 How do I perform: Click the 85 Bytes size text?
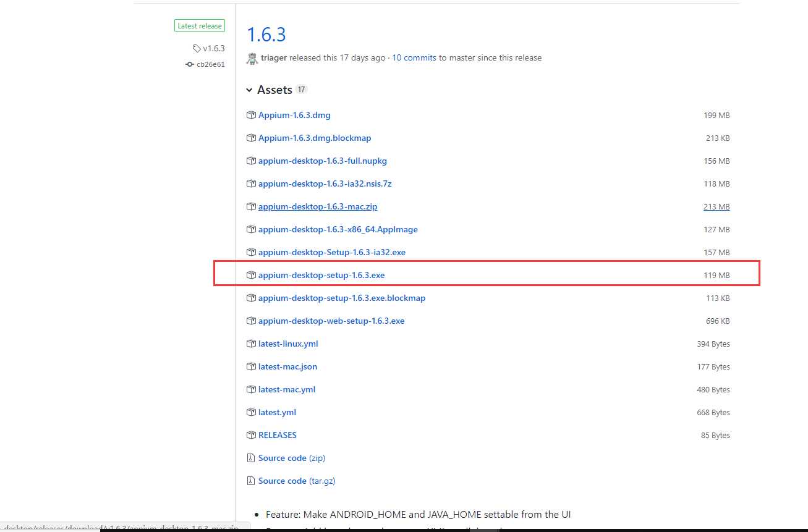[715, 436]
